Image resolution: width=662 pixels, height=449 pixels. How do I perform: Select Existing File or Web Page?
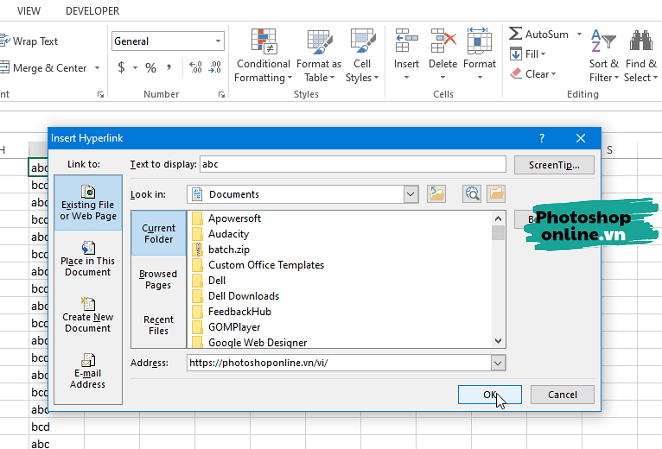tap(88, 203)
